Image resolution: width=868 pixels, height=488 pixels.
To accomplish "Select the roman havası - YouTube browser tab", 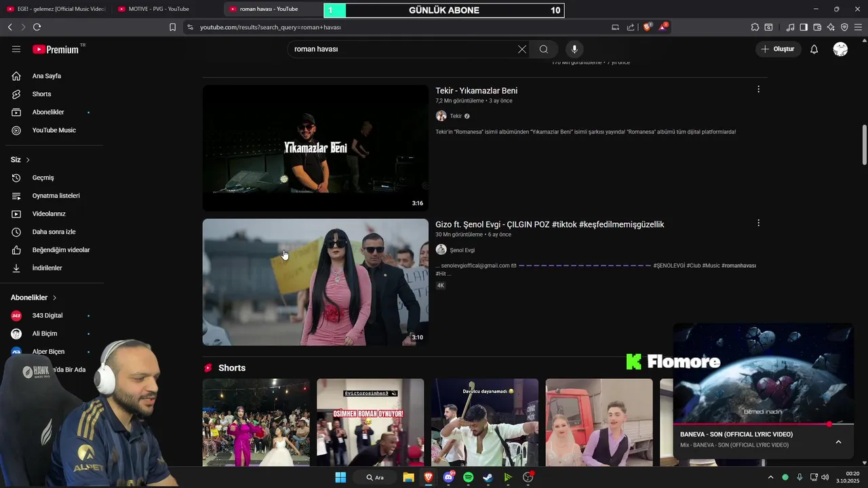I will (x=269, y=9).
